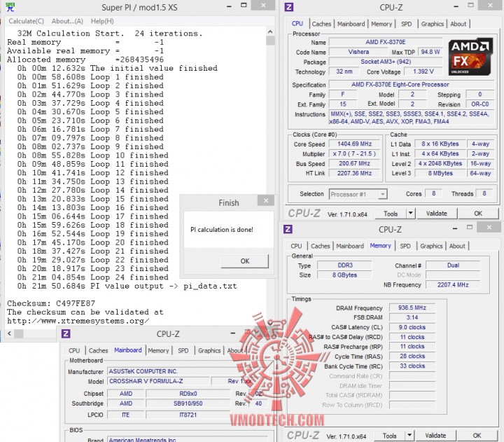
Task: Click Super PI horizontal scrollbar left arrow
Action: click(9, 333)
